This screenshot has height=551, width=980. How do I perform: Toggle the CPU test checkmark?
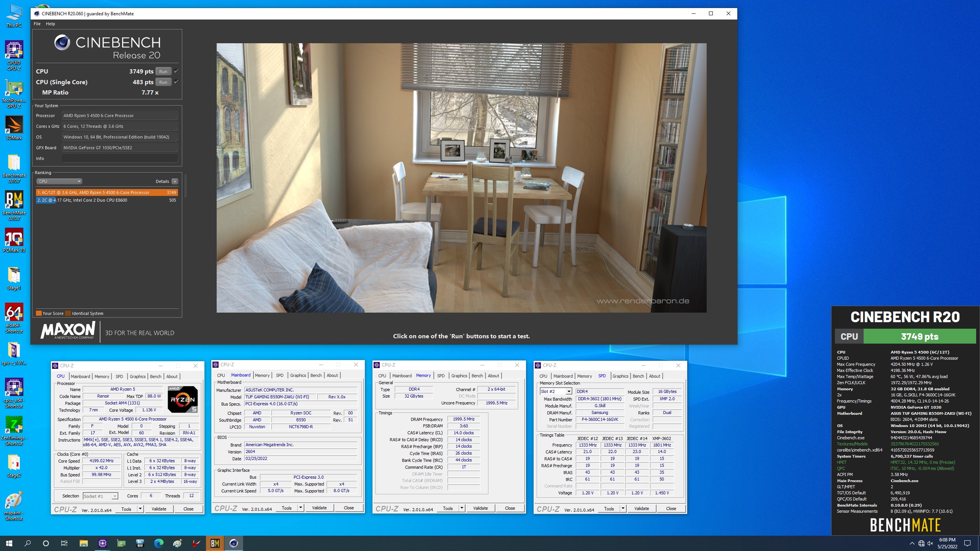176,71
